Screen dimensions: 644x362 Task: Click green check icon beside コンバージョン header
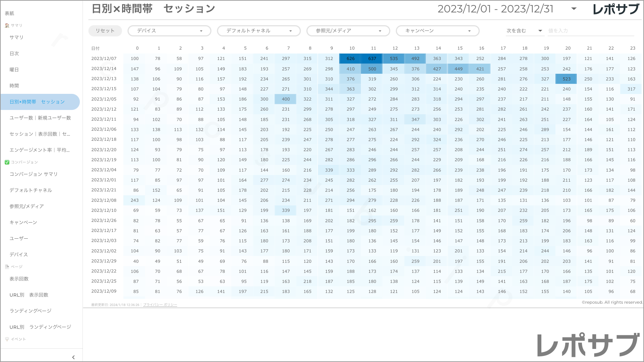coord(7,162)
